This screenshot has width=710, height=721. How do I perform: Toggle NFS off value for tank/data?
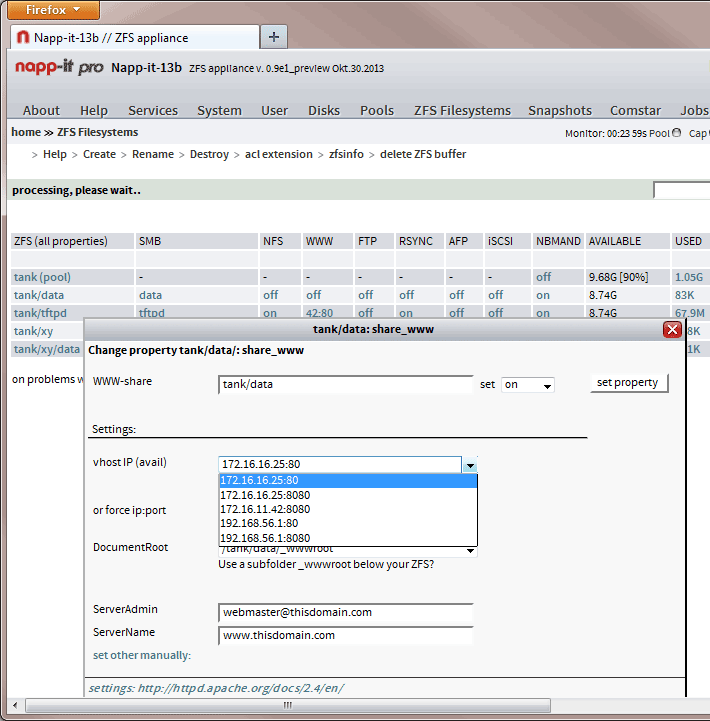pyautogui.click(x=270, y=295)
